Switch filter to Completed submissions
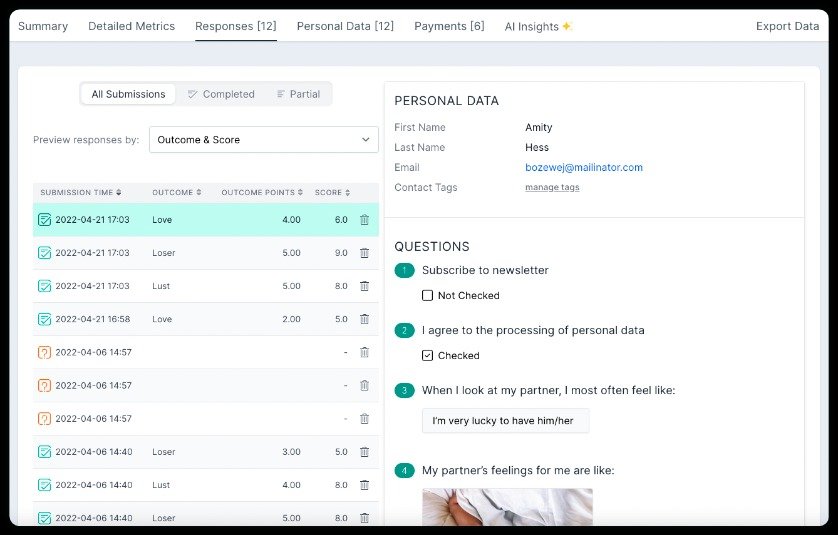Screen dimensions: 838x535 (x=221, y=94)
